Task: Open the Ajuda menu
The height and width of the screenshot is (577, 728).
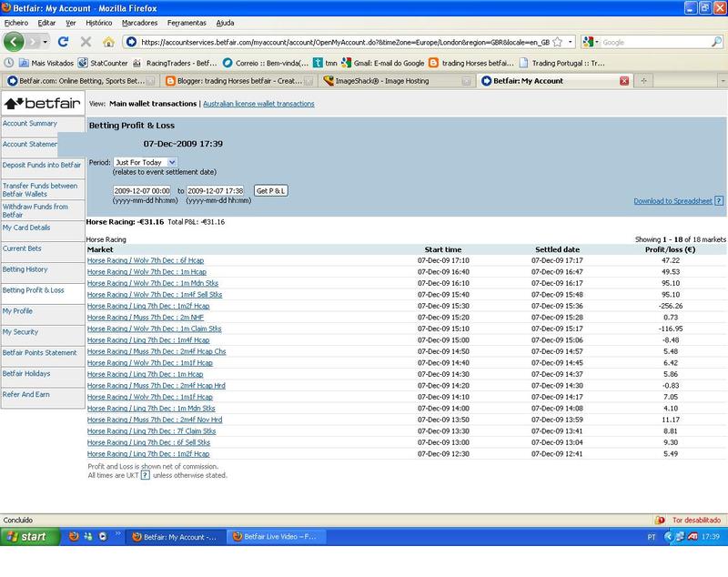Action: click(x=225, y=23)
